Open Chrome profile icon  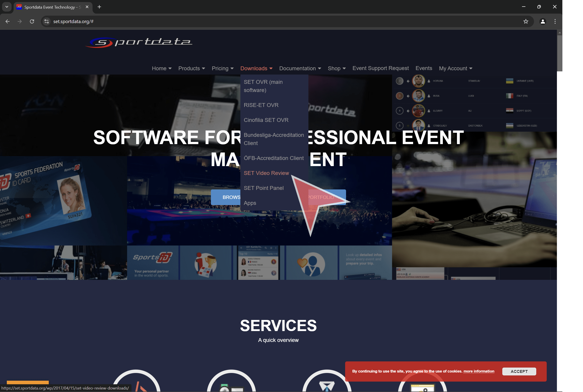click(x=542, y=22)
